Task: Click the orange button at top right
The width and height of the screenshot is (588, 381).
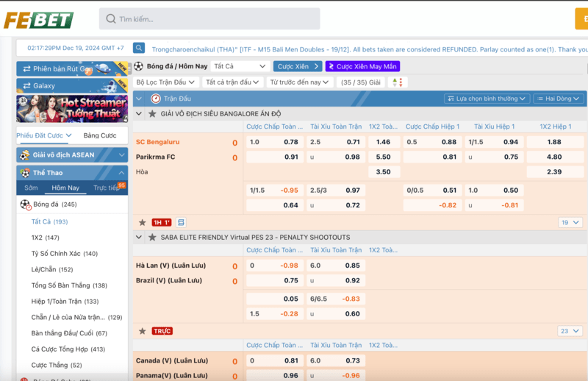Action: pos(581,19)
